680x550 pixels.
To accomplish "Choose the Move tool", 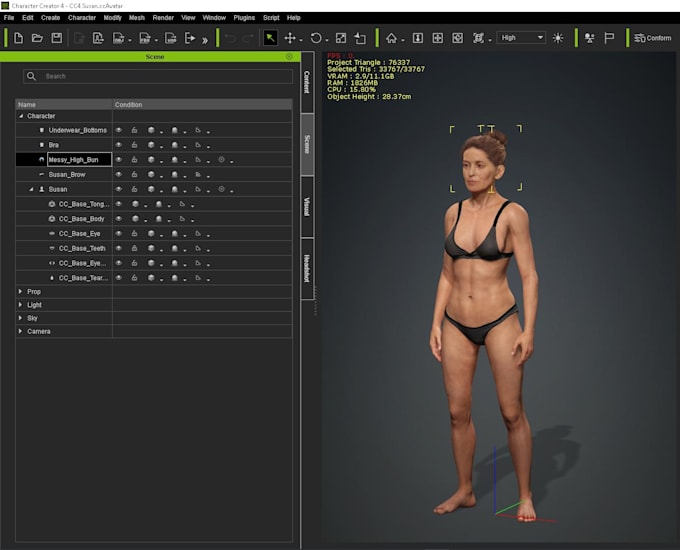I will 290,38.
